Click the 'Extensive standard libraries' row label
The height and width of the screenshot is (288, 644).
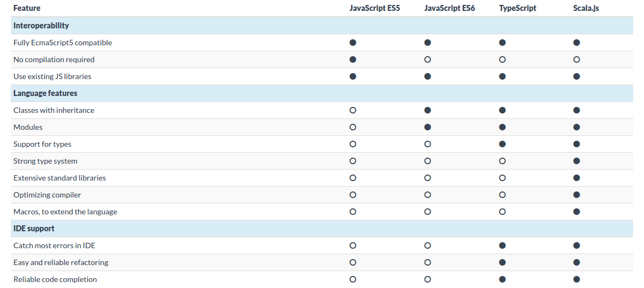point(59,178)
